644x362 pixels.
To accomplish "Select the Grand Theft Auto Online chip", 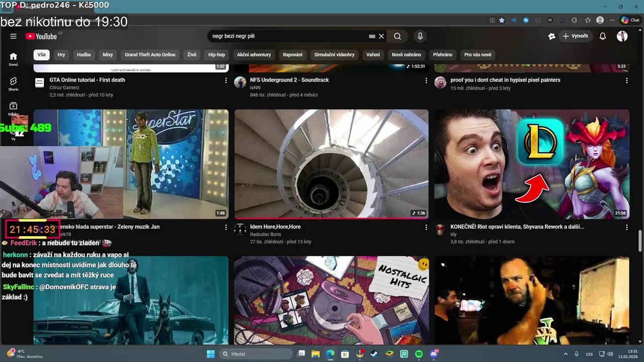I will 150,55.
